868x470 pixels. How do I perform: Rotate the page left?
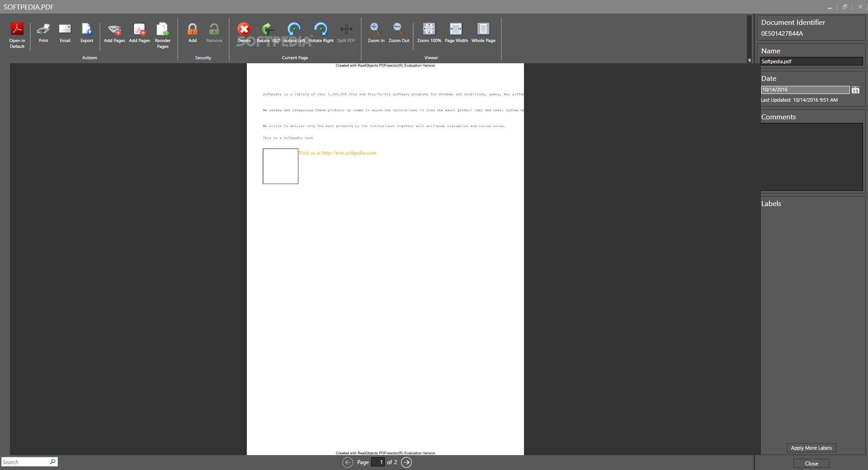tap(294, 33)
